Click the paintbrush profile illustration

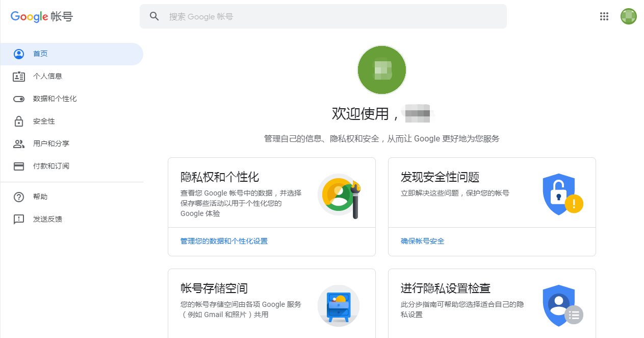pos(340,196)
